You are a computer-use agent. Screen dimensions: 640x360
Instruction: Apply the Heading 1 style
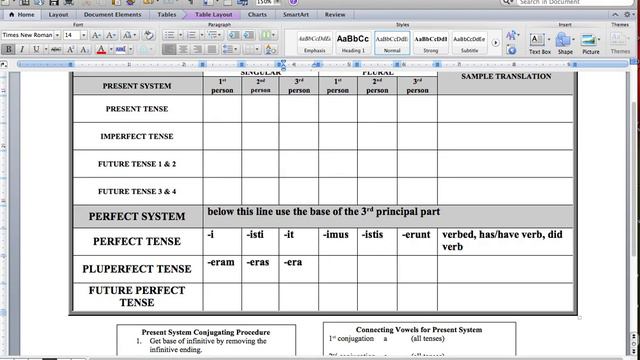tap(353, 43)
